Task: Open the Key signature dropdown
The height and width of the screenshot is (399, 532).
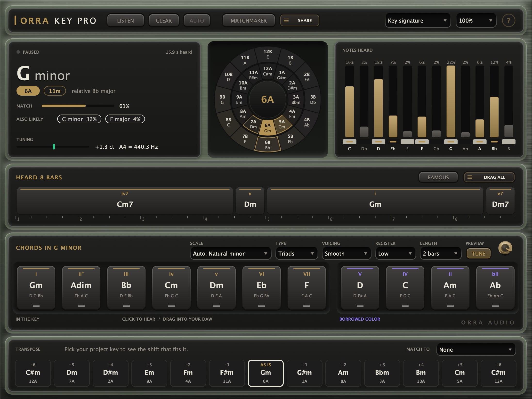Action: pos(418,21)
